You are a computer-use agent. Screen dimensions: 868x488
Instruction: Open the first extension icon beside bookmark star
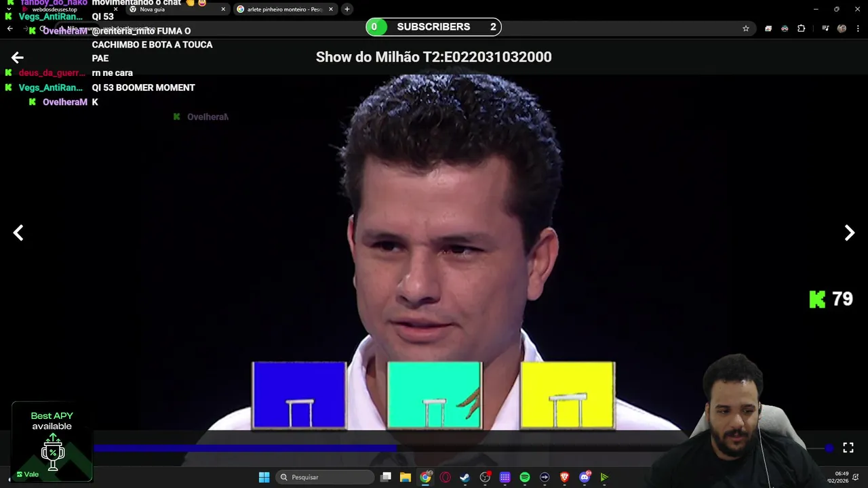[768, 28]
